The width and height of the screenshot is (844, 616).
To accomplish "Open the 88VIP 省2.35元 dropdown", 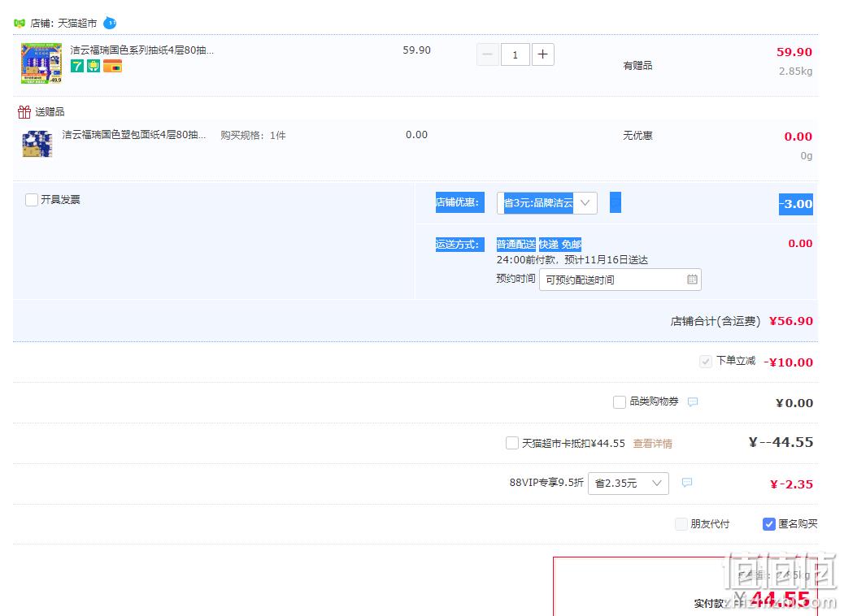I will [629, 483].
